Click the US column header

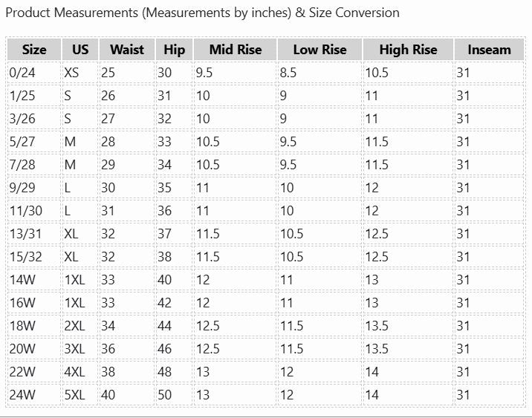click(x=80, y=50)
